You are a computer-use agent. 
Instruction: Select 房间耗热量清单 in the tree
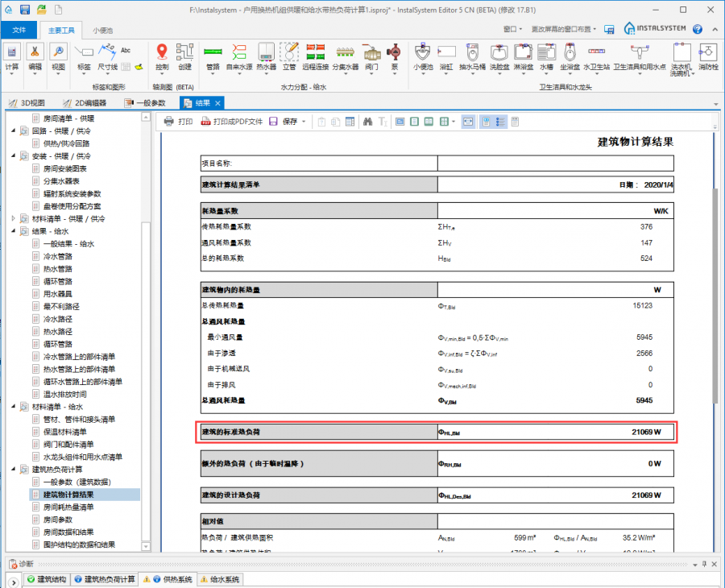(x=68, y=507)
